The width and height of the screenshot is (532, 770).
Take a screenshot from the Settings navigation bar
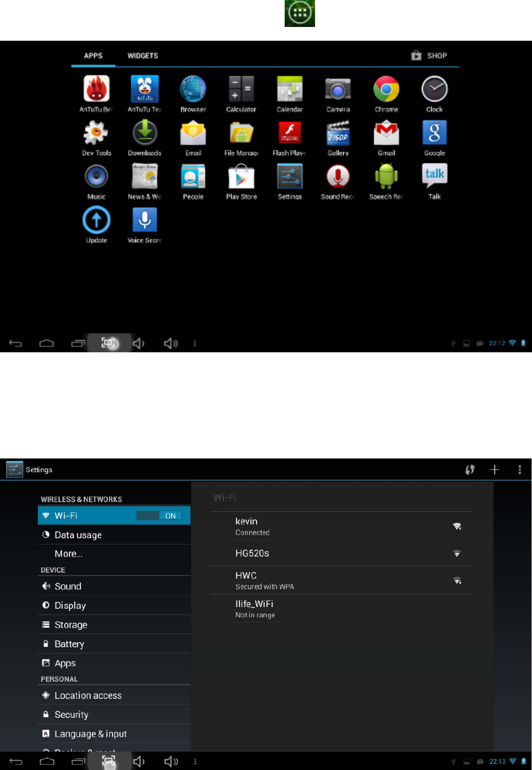[108, 761]
